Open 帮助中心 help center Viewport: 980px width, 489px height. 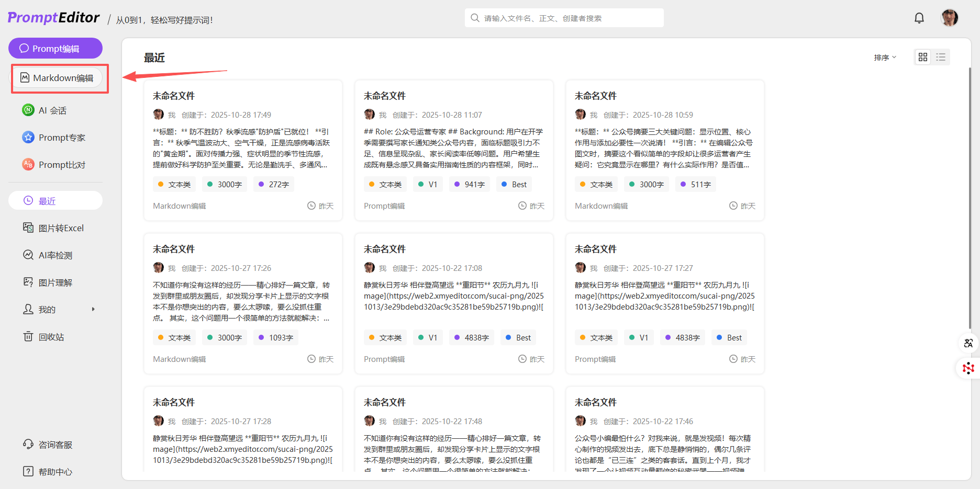(55, 472)
